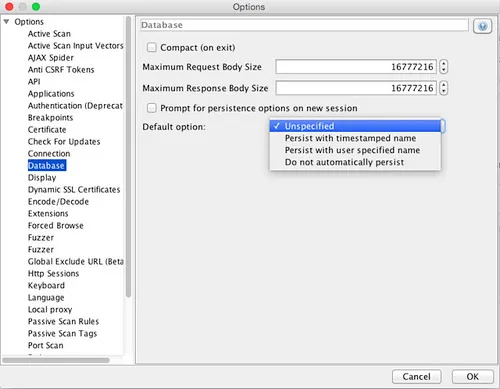Select Dynamic SSL Certificates entry
Image resolution: width=500 pixels, height=389 pixels.
pyautogui.click(x=74, y=190)
